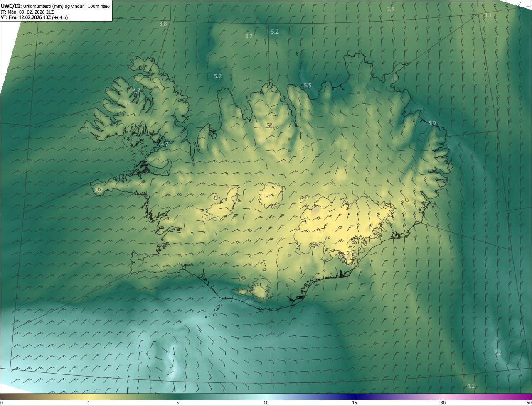Click the 5.9 value label on the east coast
Viewport: 532px width, 406px height.
tap(432, 123)
